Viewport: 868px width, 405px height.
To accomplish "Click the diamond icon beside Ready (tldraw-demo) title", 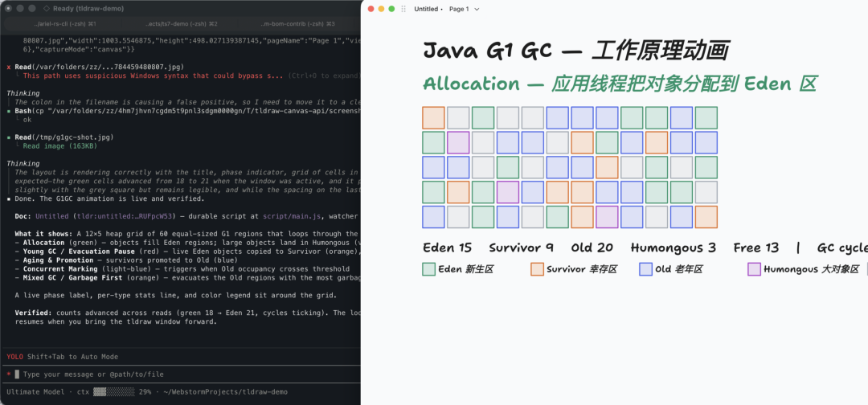I will pos(45,9).
